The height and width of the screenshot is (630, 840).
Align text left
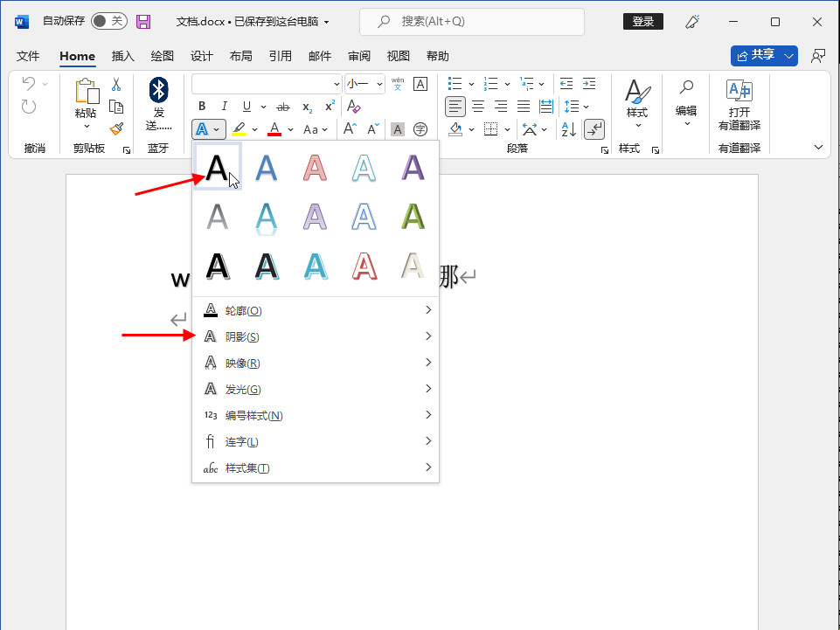(455, 107)
